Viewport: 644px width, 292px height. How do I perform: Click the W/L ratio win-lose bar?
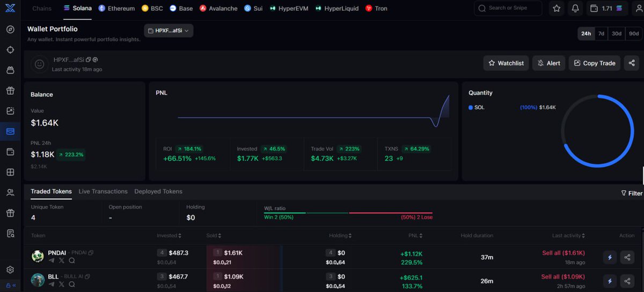[x=348, y=213]
